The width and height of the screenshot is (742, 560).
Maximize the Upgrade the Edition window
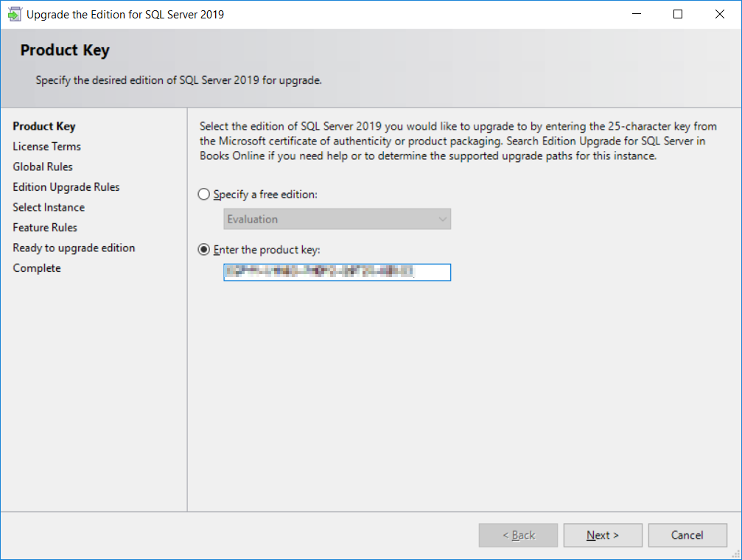pos(678,14)
